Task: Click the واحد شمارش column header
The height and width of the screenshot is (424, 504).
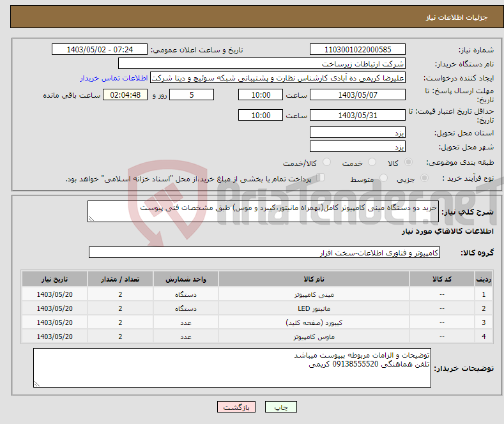Action: coord(186,279)
